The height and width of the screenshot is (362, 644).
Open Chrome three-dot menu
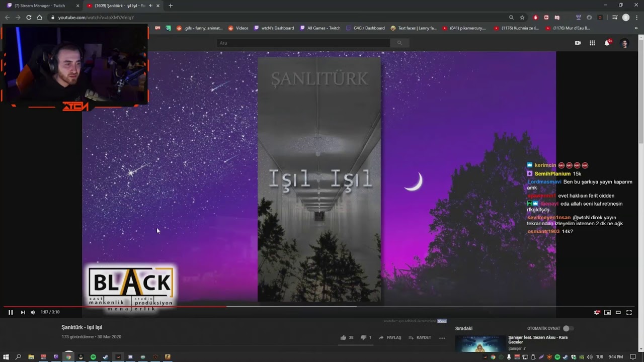pyautogui.click(x=637, y=17)
